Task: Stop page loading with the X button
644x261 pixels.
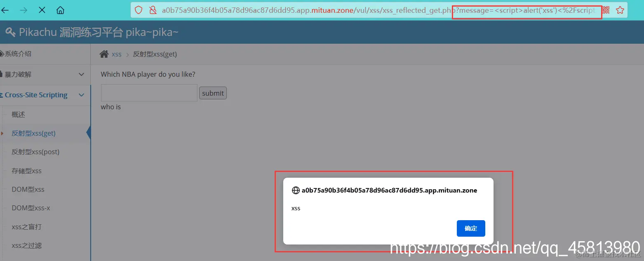Action: 42,10
